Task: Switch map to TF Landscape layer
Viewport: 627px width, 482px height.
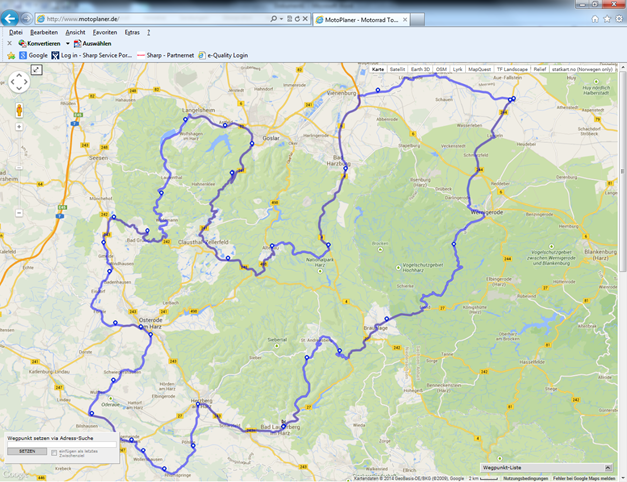Action: pos(512,69)
